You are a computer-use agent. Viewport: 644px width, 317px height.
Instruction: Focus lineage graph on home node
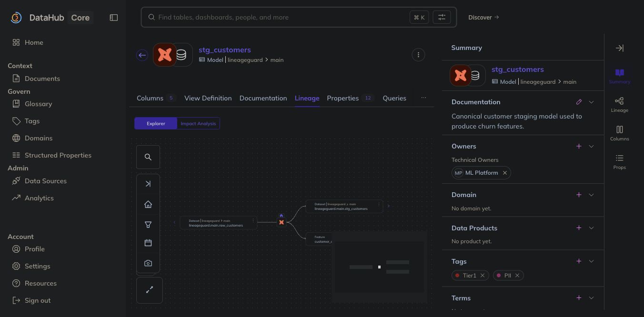tap(148, 204)
